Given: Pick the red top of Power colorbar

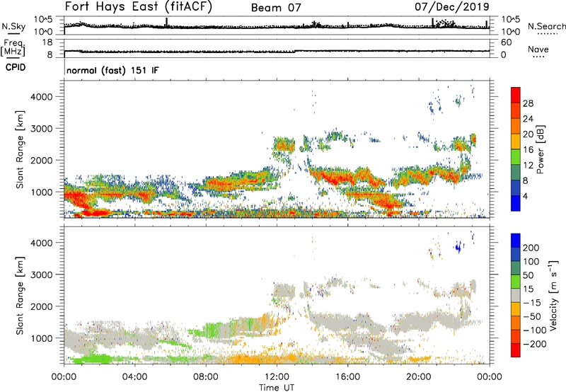Looking at the screenshot, I should coord(516,95).
